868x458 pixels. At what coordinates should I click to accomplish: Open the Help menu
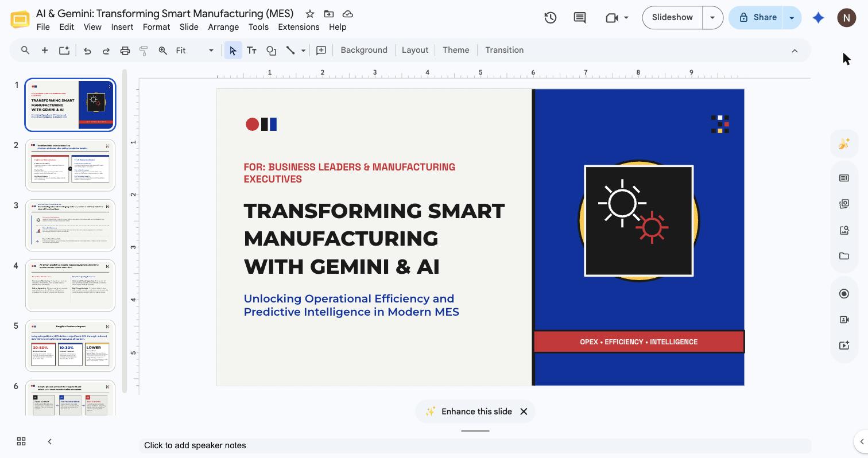pyautogui.click(x=338, y=27)
